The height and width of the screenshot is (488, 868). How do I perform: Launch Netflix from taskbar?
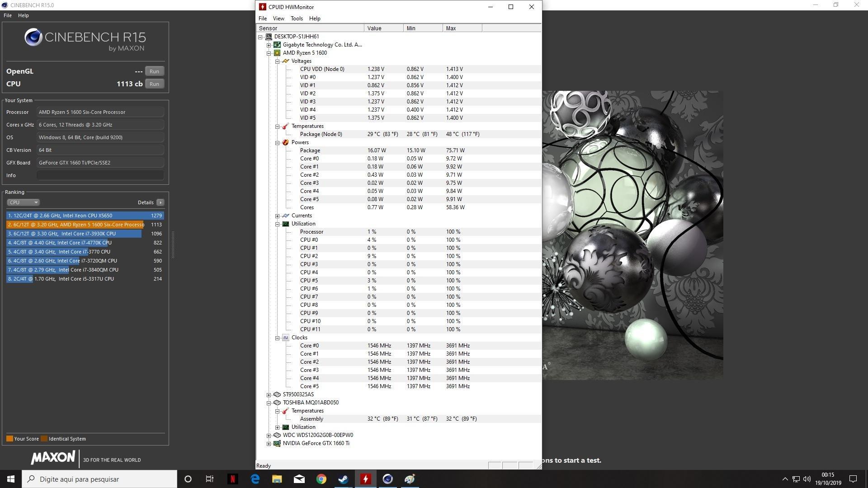point(232,479)
